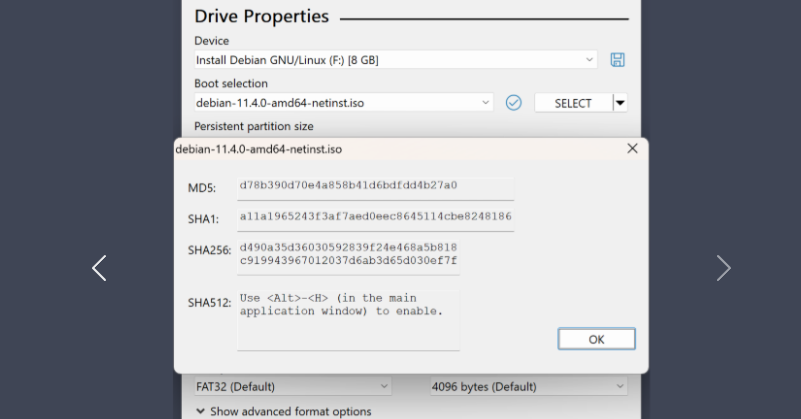Click the SHA256 hash value field
The height and width of the screenshot is (419, 801).
[348, 257]
